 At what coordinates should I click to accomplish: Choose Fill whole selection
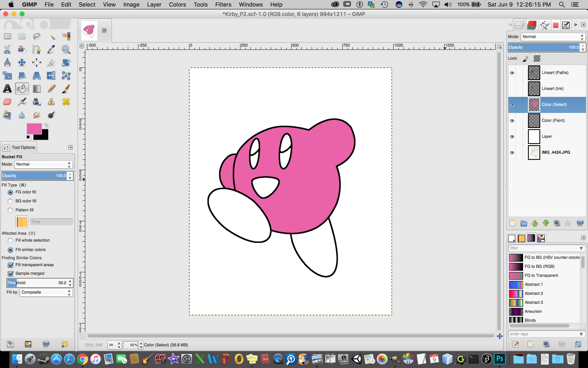[x=10, y=240]
